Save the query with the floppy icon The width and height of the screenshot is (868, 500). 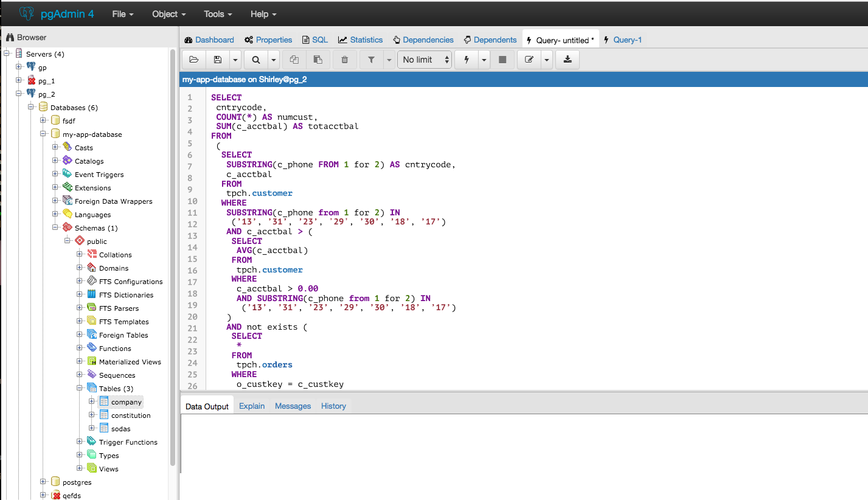point(217,60)
